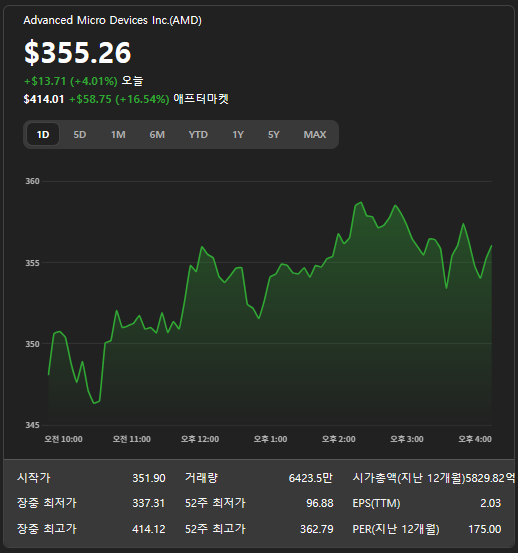Click the intraday price peak near 오후 2:00

coord(361,202)
